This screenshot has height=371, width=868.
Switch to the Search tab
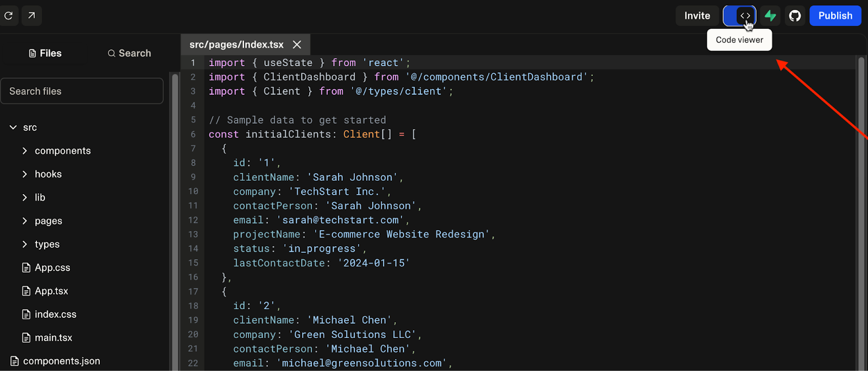129,53
